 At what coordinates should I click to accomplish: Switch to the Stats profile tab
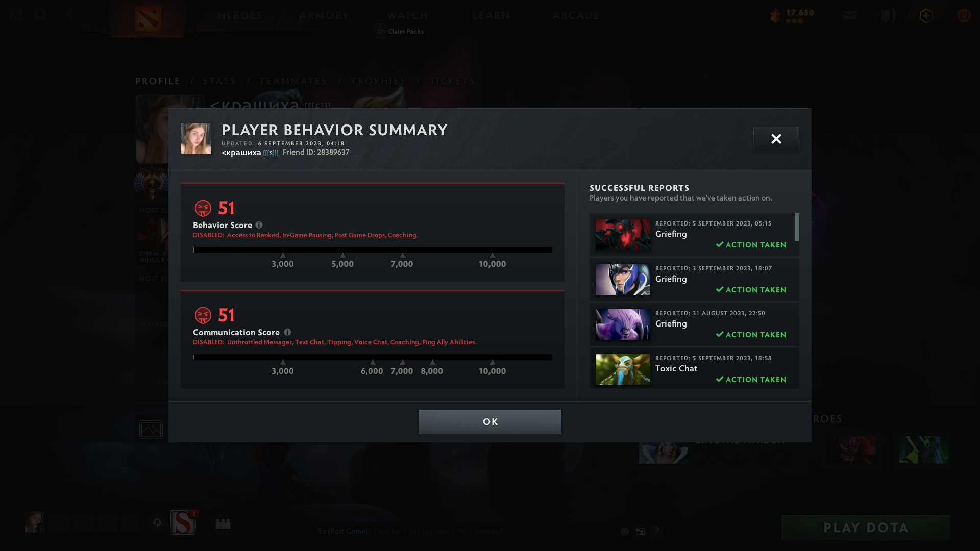[219, 81]
